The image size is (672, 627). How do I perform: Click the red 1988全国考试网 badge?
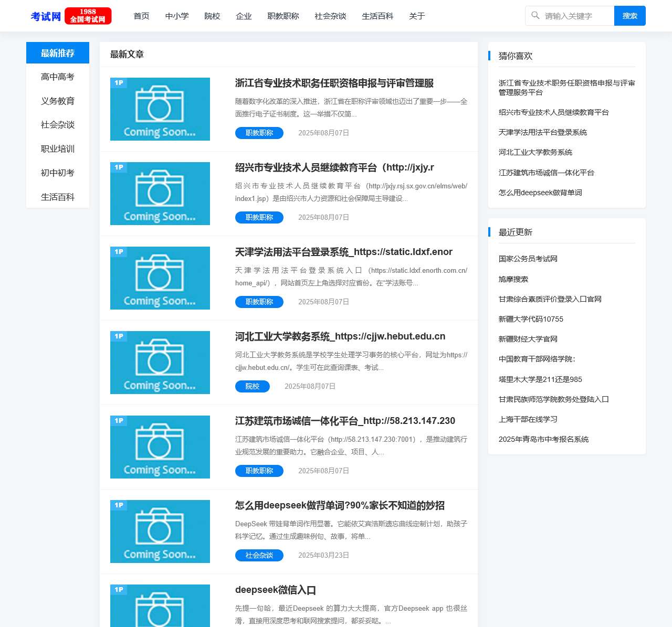point(89,16)
